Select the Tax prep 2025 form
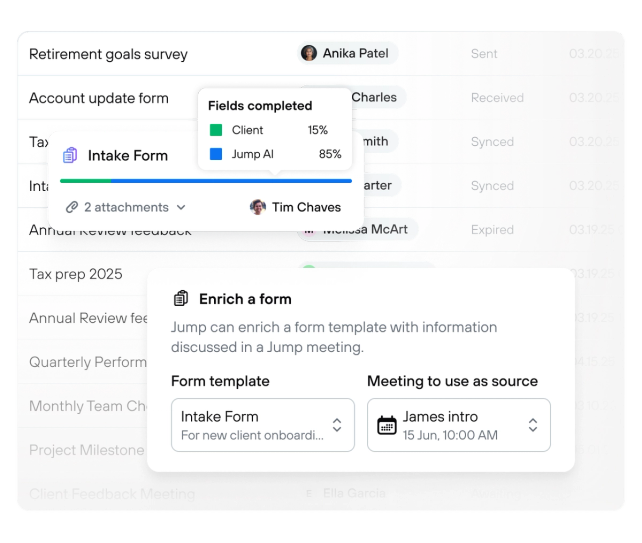Viewport: 642px width, 543px height. click(x=76, y=274)
